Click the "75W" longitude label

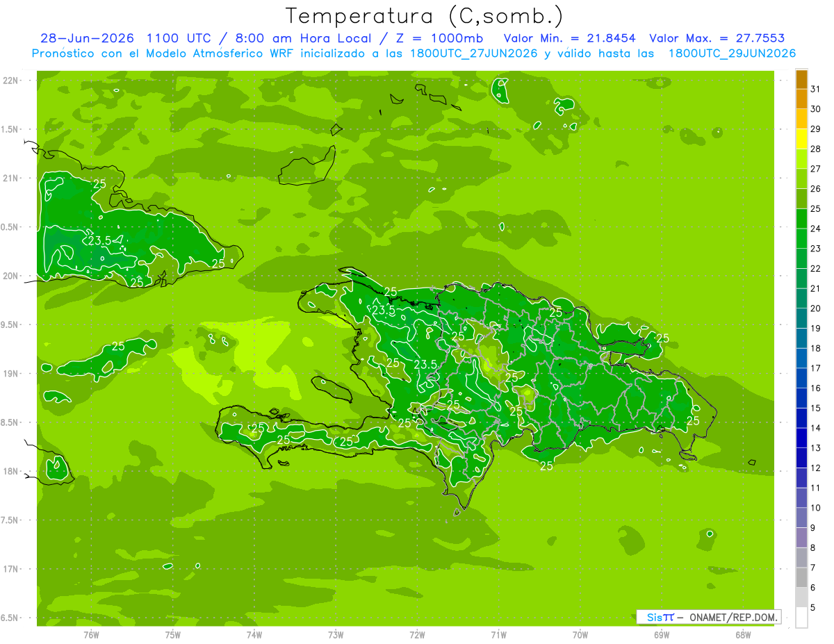(172, 635)
